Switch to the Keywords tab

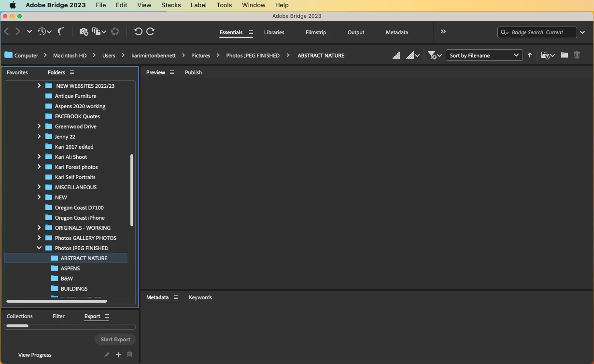(x=200, y=297)
